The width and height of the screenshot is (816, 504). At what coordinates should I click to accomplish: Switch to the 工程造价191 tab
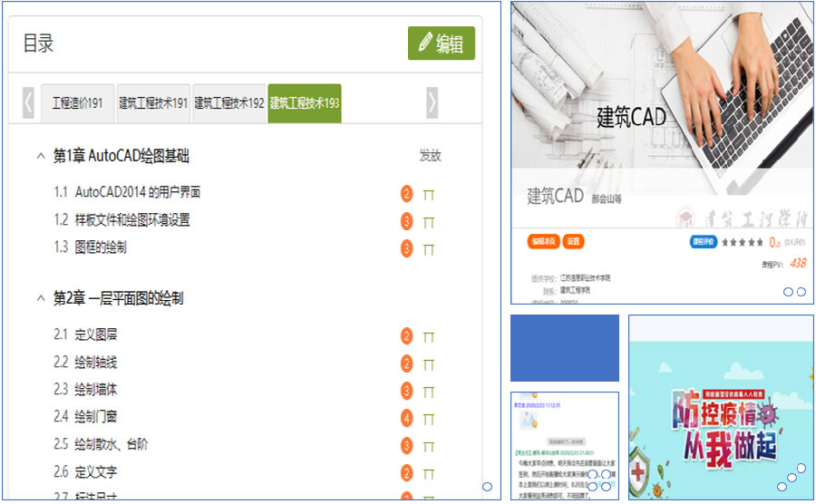coord(78,103)
